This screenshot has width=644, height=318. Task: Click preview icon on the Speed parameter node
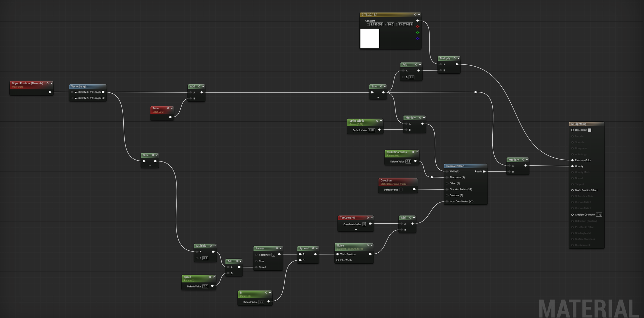210,277
